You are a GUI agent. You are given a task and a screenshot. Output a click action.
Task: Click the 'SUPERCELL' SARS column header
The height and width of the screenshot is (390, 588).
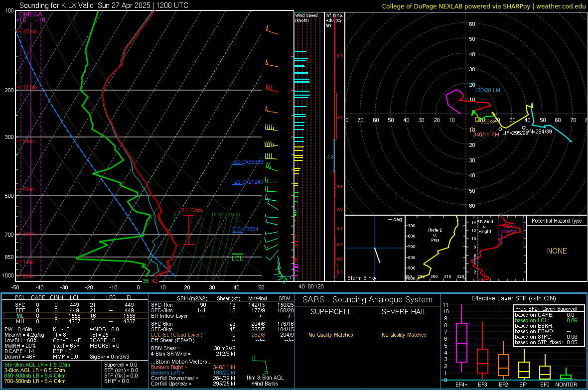[331, 312]
